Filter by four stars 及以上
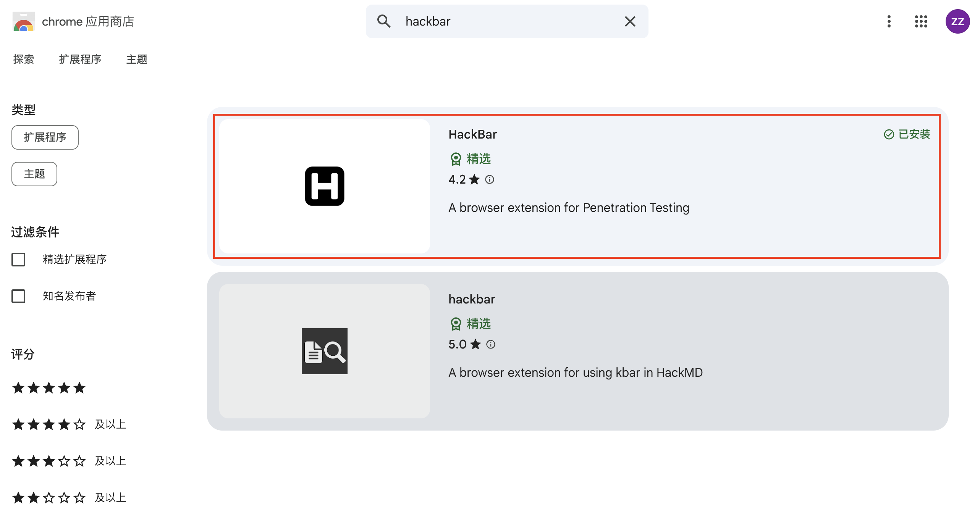This screenshot has height=526, width=980. point(69,424)
